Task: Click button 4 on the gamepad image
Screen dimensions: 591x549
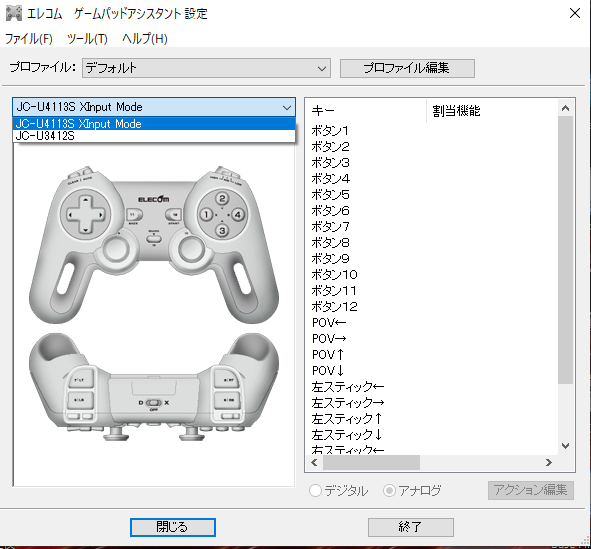Action: tap(238, 215)
